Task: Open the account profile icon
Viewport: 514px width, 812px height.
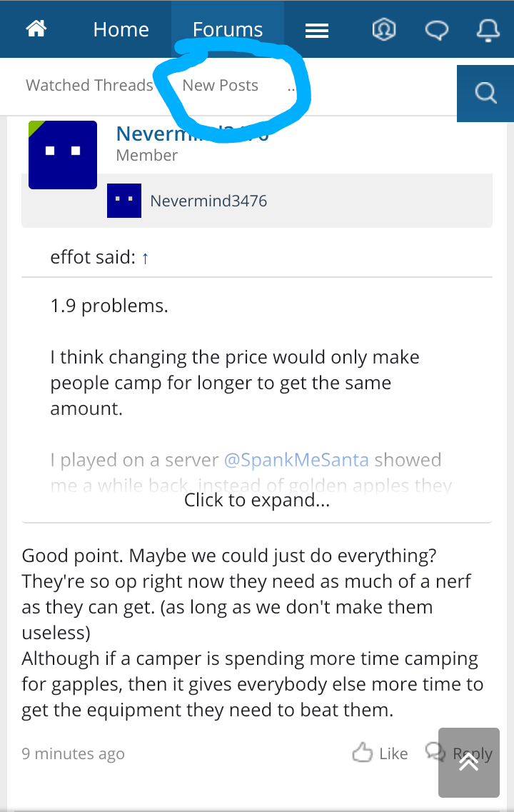Action: 383,29
